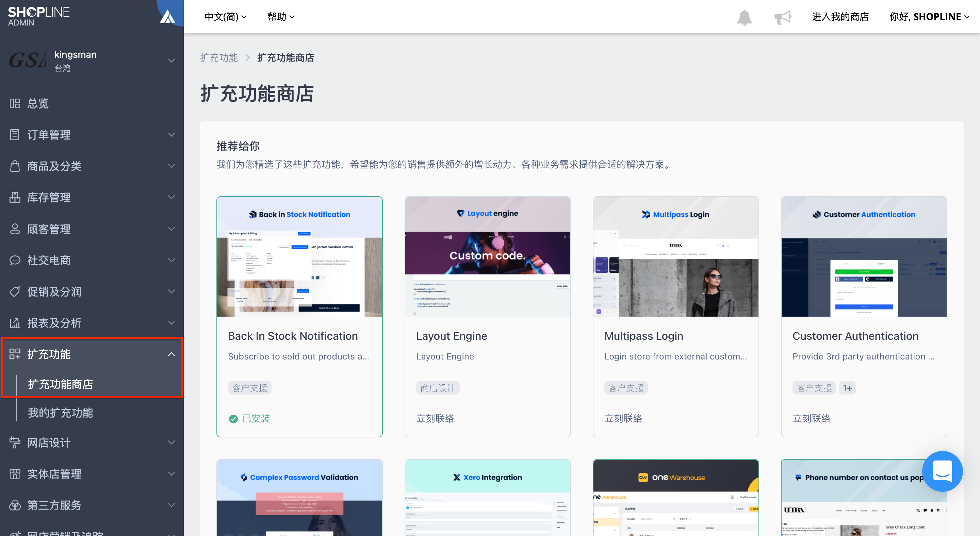Screen dimensions: 980x536
Task: Click the 库存管理 inventory icon
Action: [x=15, y=197]
